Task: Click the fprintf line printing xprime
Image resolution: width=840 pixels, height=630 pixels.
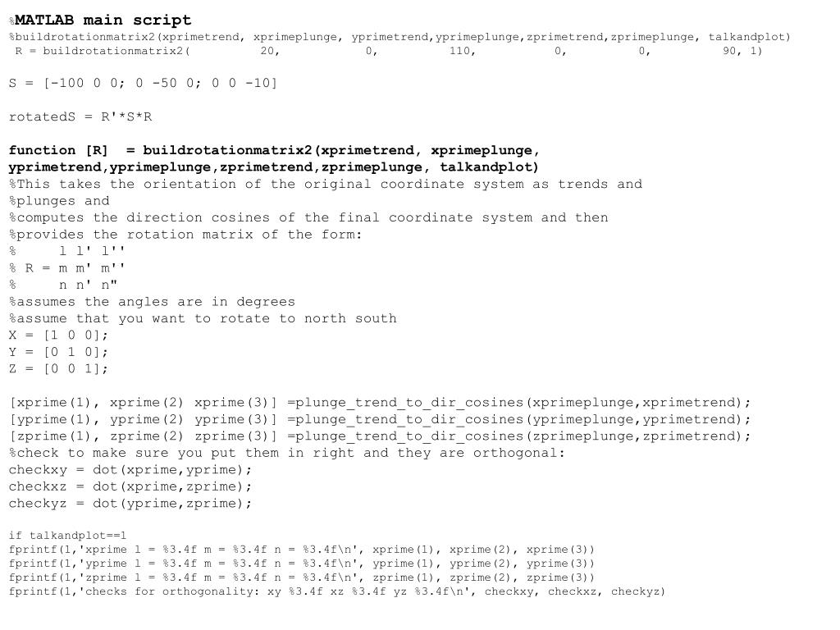Action: click(x=302, y=550)
